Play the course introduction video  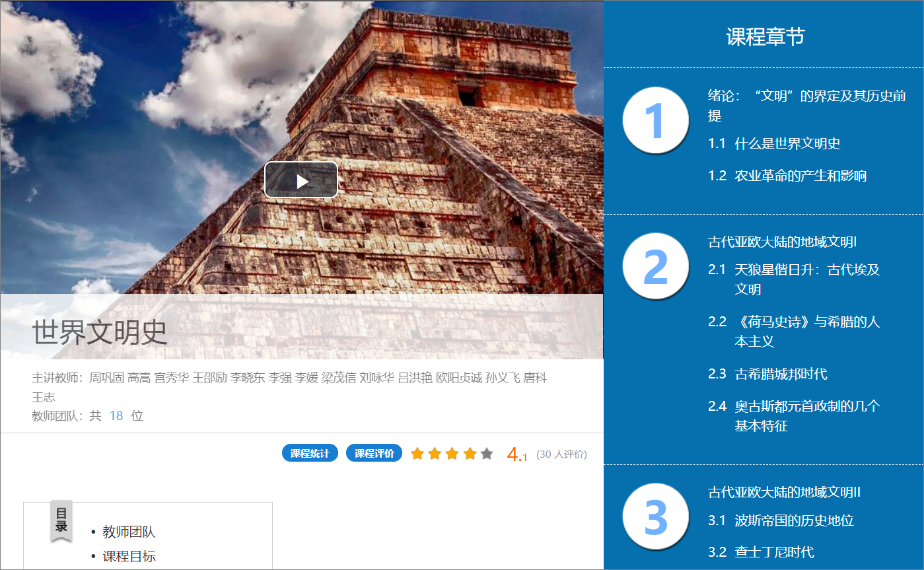pos(301,179)
